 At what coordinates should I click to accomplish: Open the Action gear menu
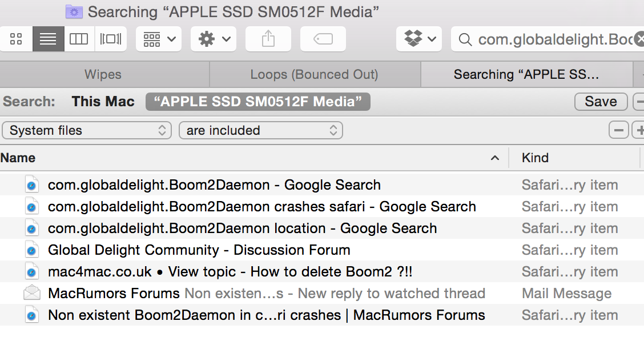point(214,39)
